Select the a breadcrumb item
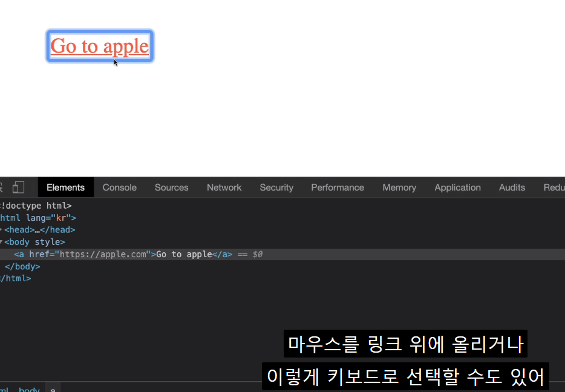Image resolution: width=565 pixels, height=392 pixels. (x=53, y=389)
